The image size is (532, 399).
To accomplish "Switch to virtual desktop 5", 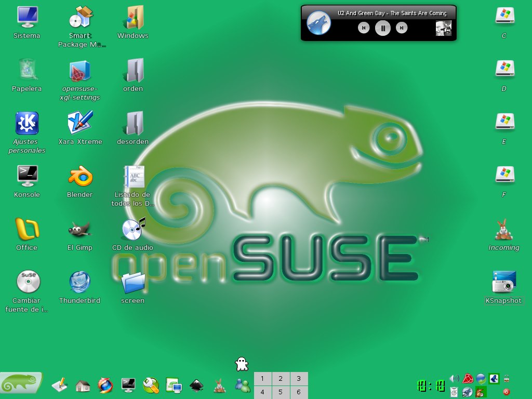I will click(281, 392).
